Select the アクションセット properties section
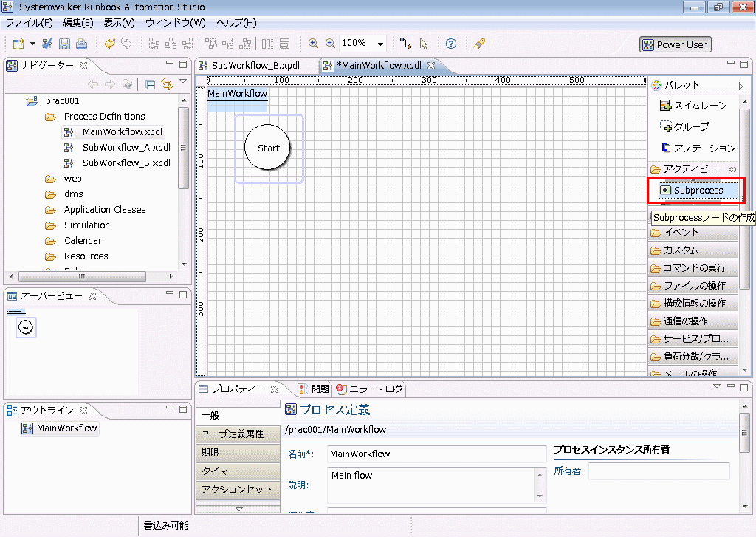 238,489
